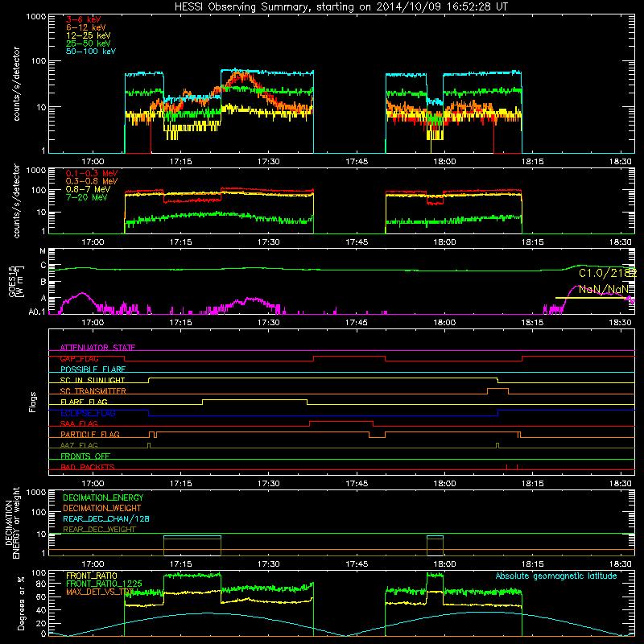Click the FRONTS_OFF flag label
The width and height of the screenshot is (644, 644).
tap(85, 456)
